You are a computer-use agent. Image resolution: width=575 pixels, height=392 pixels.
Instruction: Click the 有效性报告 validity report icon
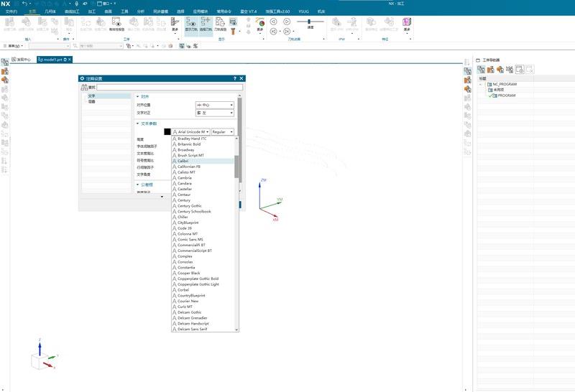(116, 24)
